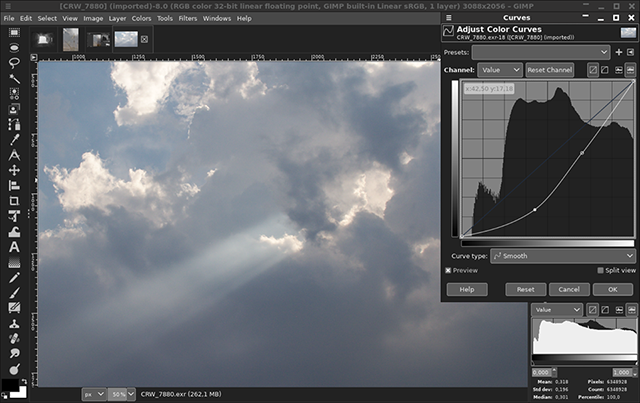Click the Help button in Curves
The height and width of the screenshot is (403, 640).
pos(467,289)
